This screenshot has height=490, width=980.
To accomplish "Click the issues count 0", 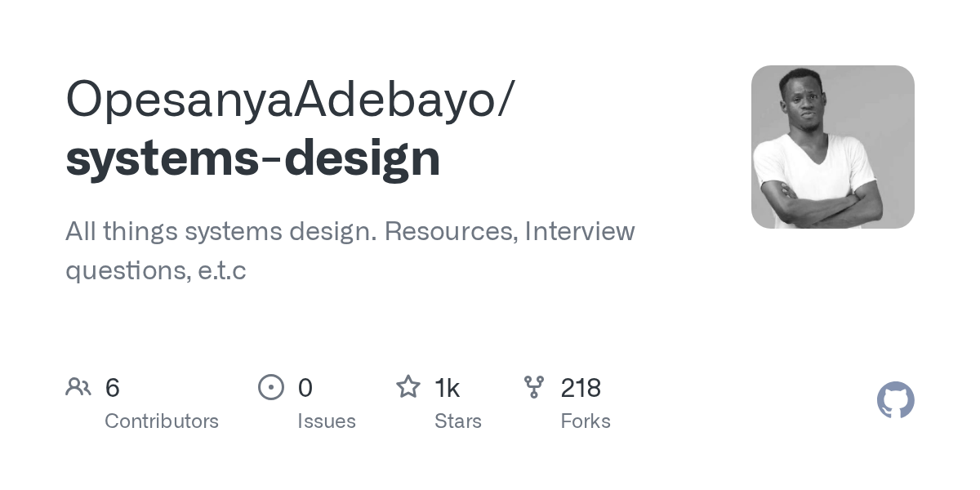I will (x=305, y=388).
